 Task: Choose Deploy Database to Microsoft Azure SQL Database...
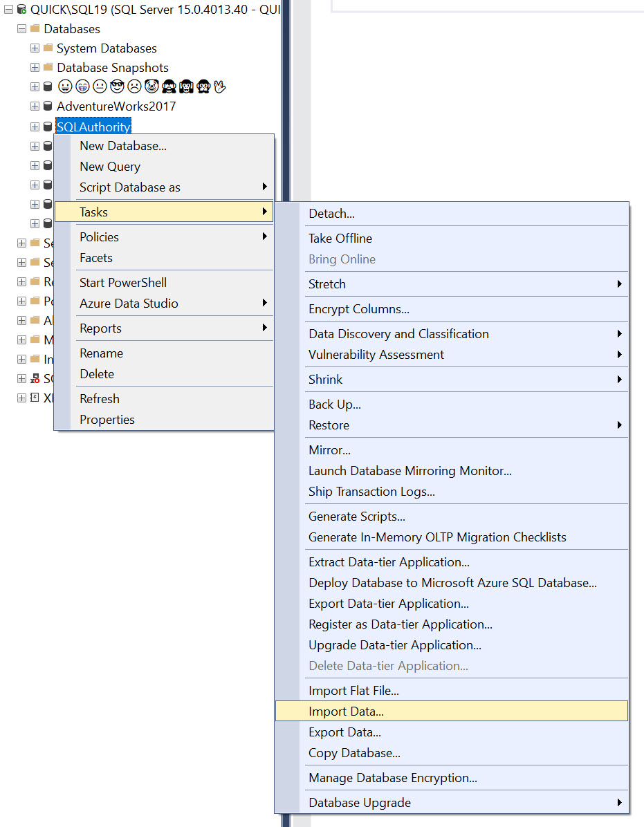452,583
